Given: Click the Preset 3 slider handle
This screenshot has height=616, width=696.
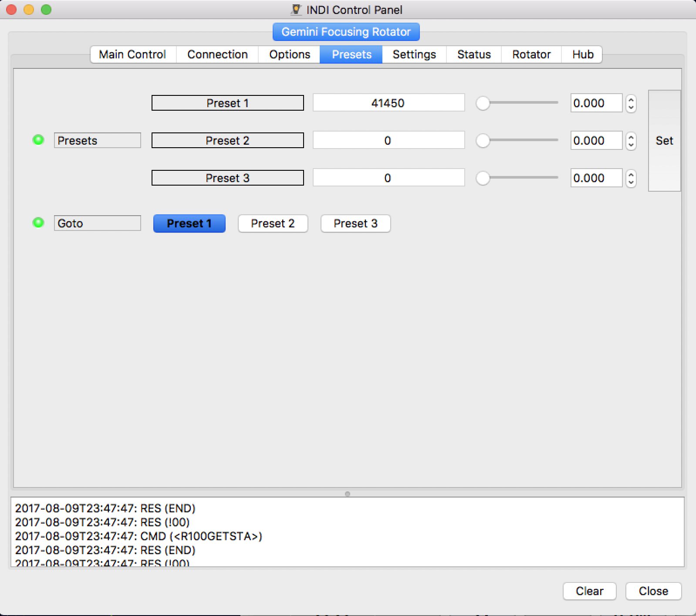Looking at the screenshot, I should pyautogui.click(x=483, y=178).
